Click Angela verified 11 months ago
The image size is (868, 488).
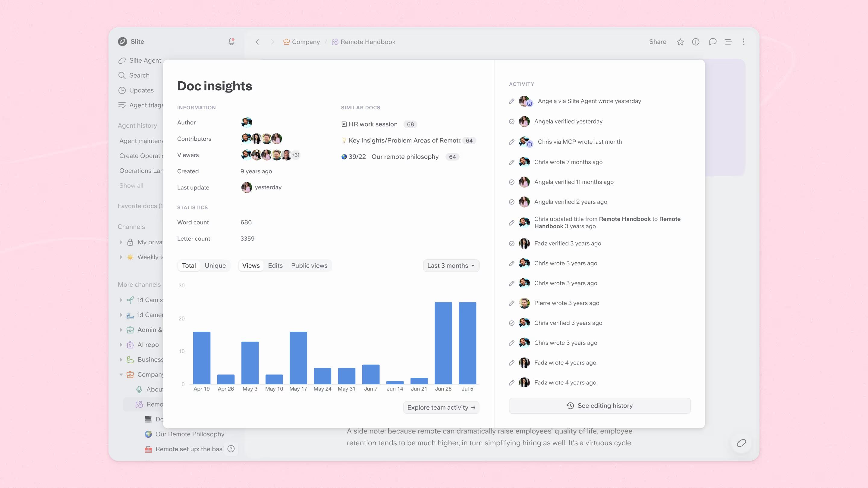574,182
